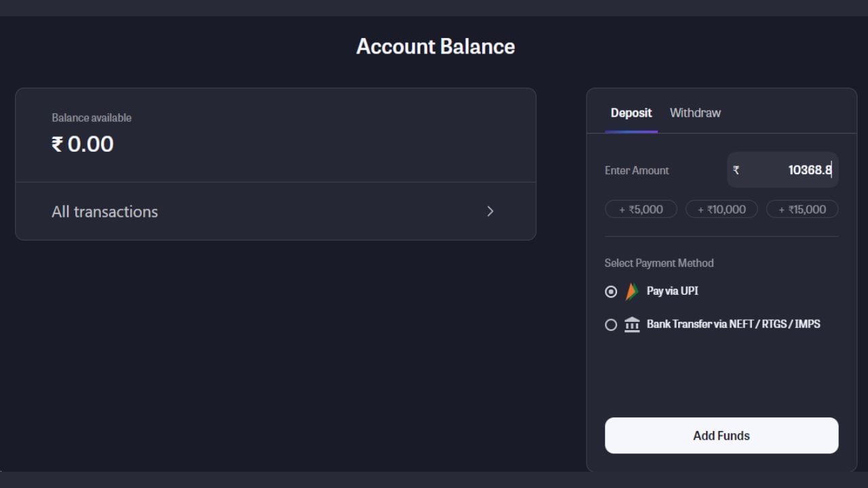Viewport: 868px width, 488px height.
Task: Switch to the Deposit tab
Action: tap(631, 113)
